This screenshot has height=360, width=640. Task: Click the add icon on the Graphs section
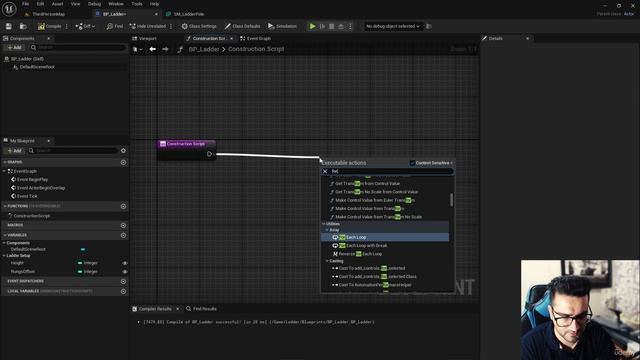click(x=123, y=162)
